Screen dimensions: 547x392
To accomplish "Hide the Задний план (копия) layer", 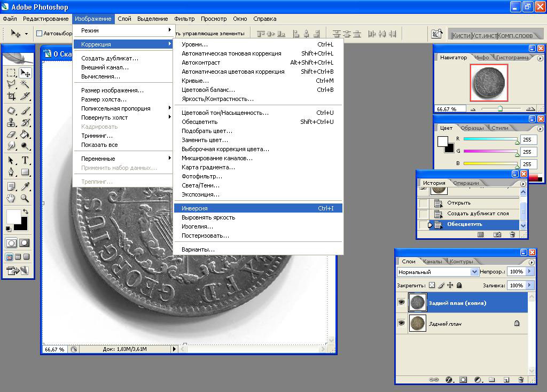I will pos(401,302).
